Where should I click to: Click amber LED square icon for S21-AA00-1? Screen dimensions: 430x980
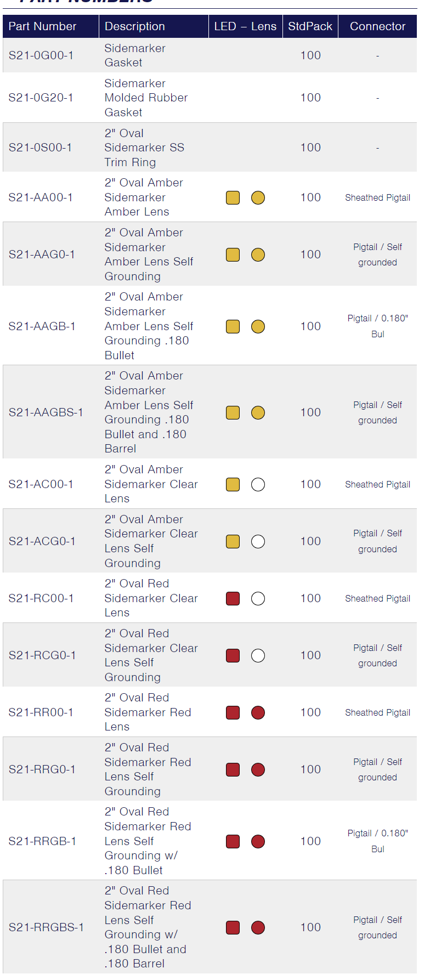click(233, 197)
